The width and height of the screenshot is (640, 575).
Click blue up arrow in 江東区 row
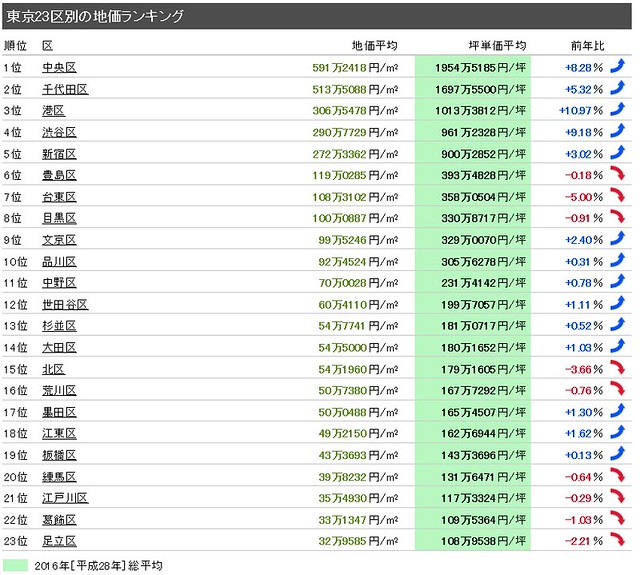[x=618, y=432]
